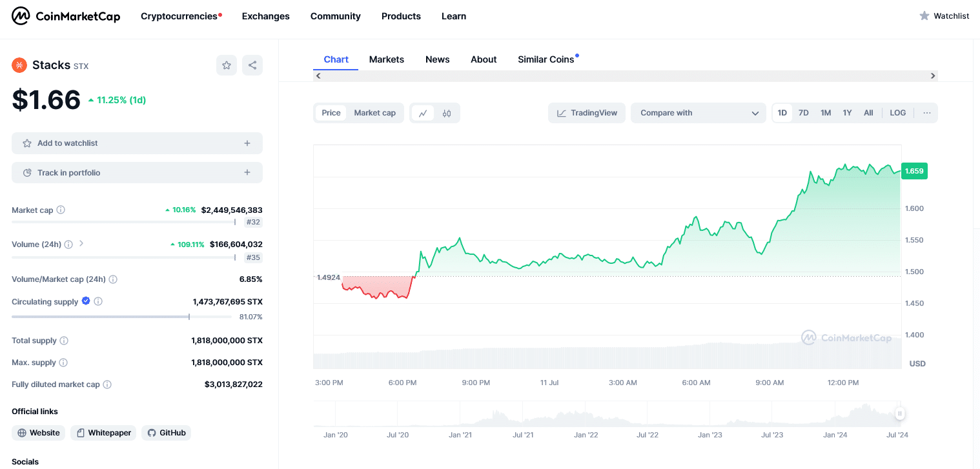Click the #32 market cap rank
Viewport: 980px width, 469px height.
tap(253, 223)
